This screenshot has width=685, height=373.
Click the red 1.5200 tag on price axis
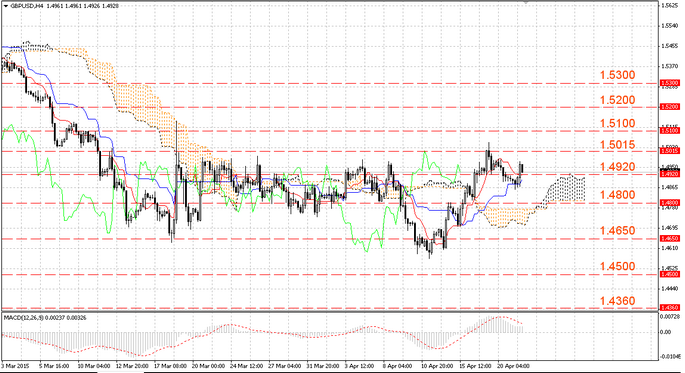[670, 107]
